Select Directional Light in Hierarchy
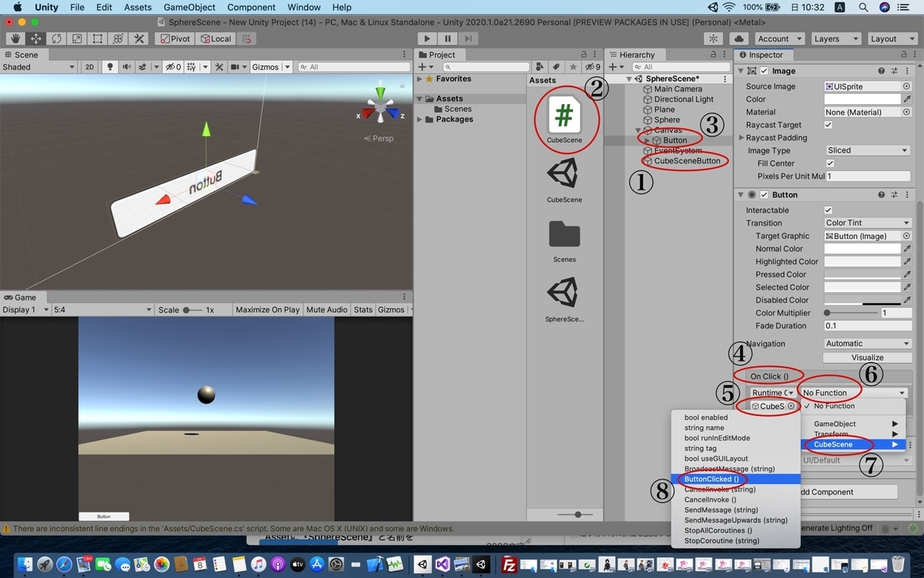 [x=684, y=99]
